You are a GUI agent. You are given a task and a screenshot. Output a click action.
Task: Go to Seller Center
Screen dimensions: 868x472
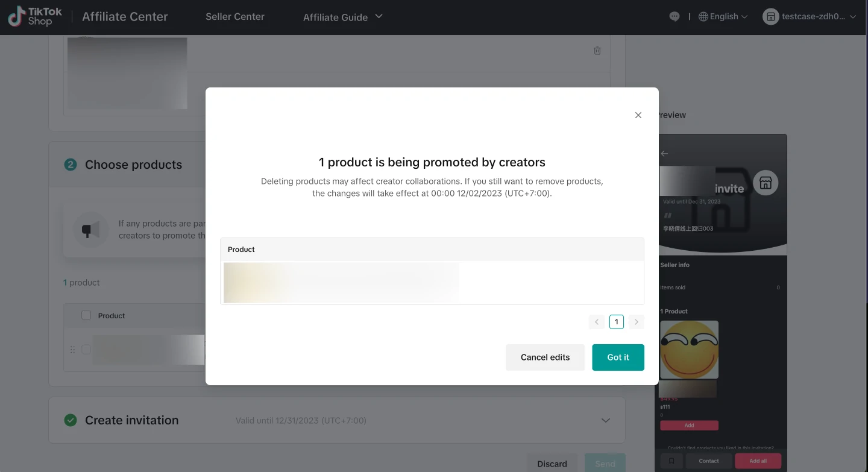(x=234, y=17)
